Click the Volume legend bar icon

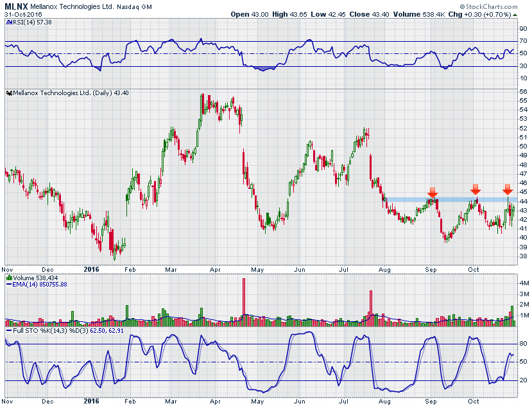point(8,278)
